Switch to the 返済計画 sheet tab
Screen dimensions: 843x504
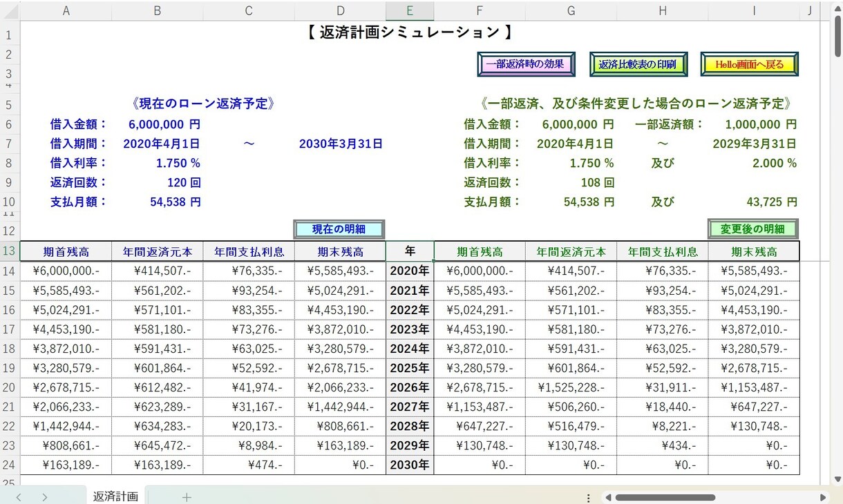pos(115,496)
